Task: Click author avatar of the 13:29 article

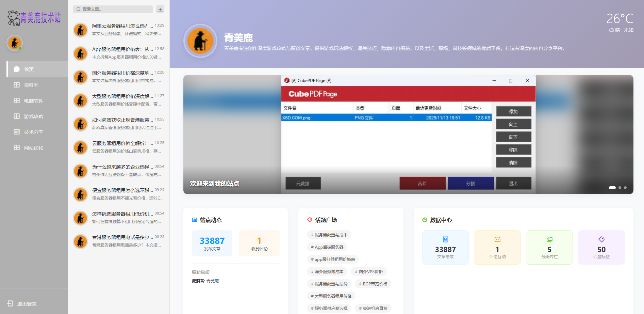Action: 81,30
